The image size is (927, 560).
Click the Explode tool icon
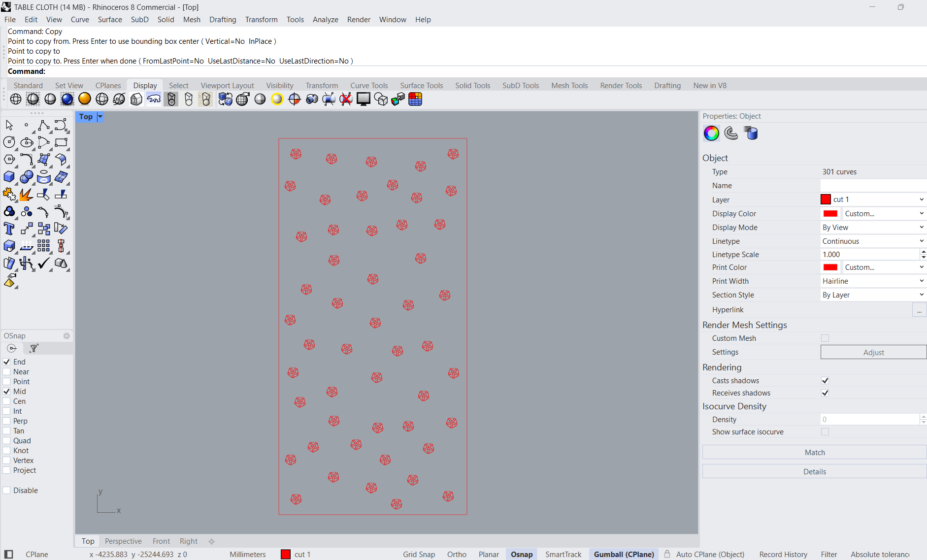[26, 195]
